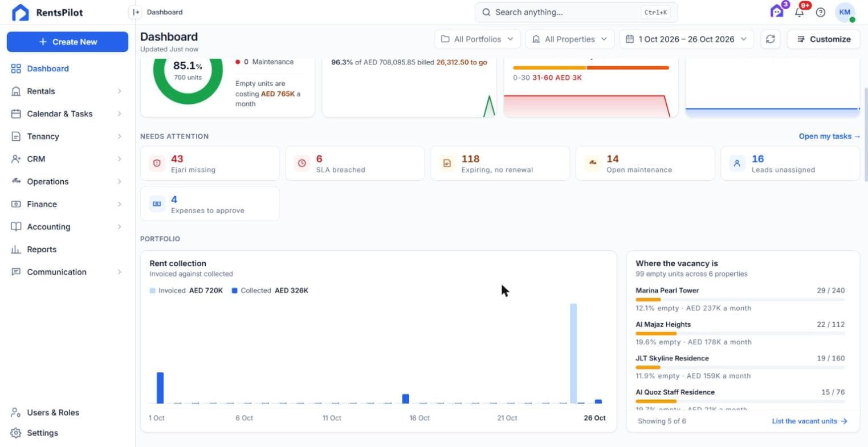The width and height of the screenshot is (868, 447).
Task: Click the Al Majaz Heights vacancy bar
Action: (x=740, y=333)
